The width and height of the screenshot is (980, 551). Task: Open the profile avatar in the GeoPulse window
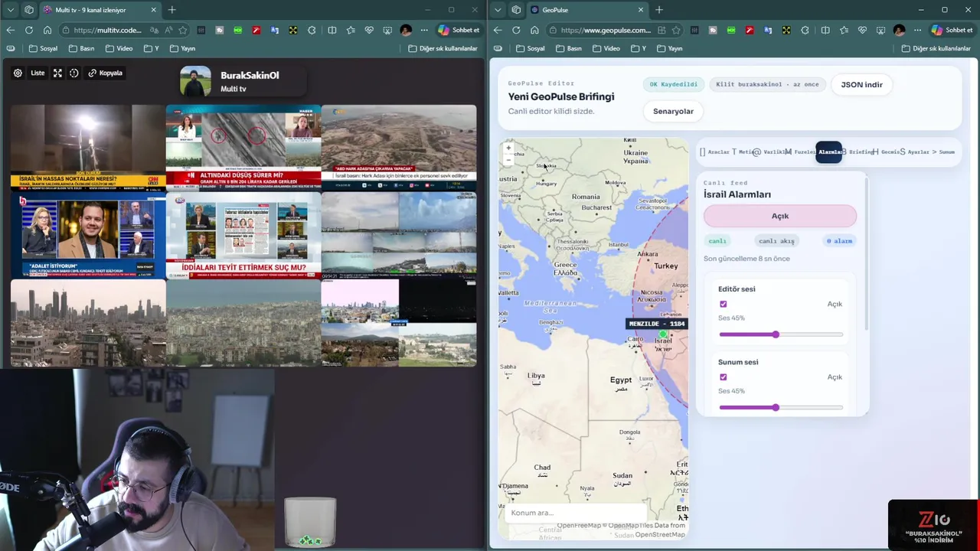899,31
